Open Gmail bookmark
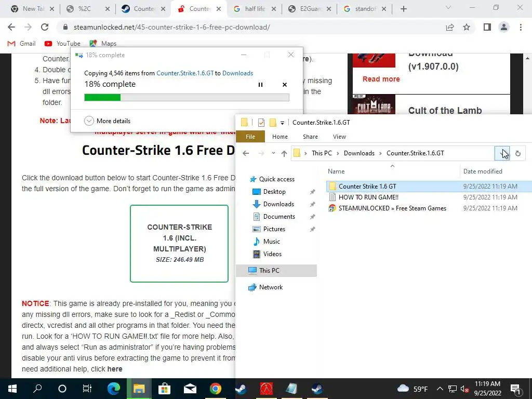This screenshot has width=532, height=399. 22,44
